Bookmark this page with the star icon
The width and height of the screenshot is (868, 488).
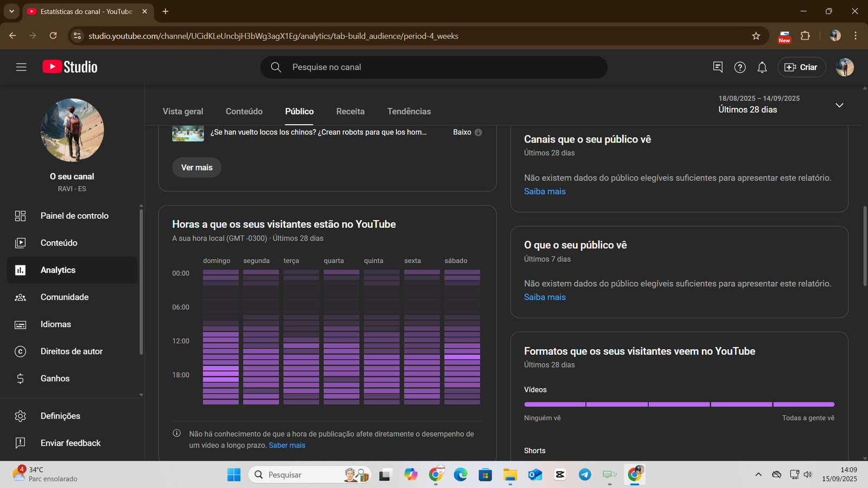(x=756, y=36)
